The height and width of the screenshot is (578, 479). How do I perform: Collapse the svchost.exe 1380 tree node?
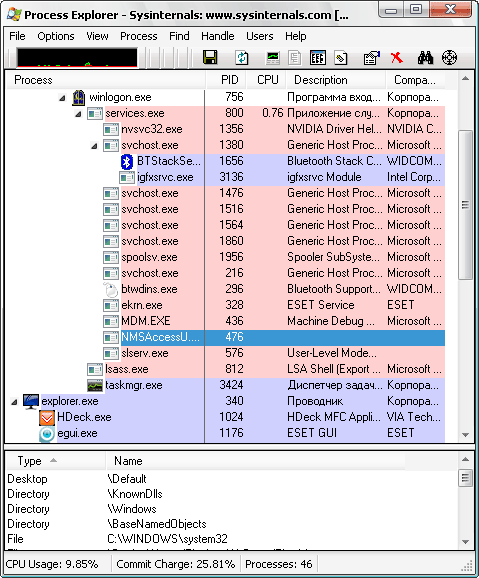coord(94,146)
